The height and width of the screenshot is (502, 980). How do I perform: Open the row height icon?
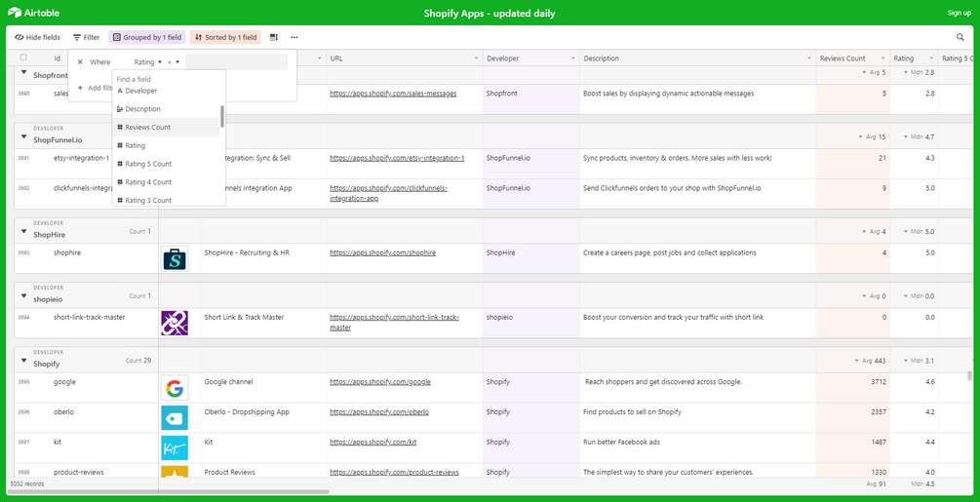274,37
